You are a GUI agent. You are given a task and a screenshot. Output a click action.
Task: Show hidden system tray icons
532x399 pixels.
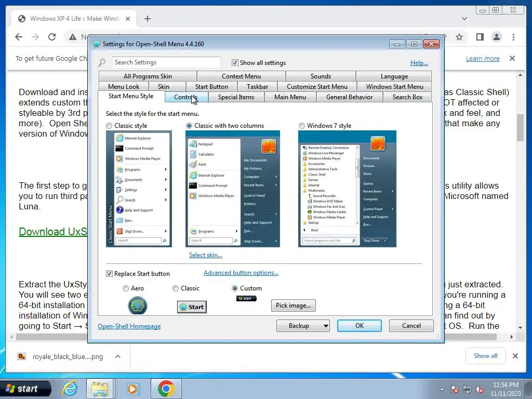pyautogui.click(x=442, y=389)
